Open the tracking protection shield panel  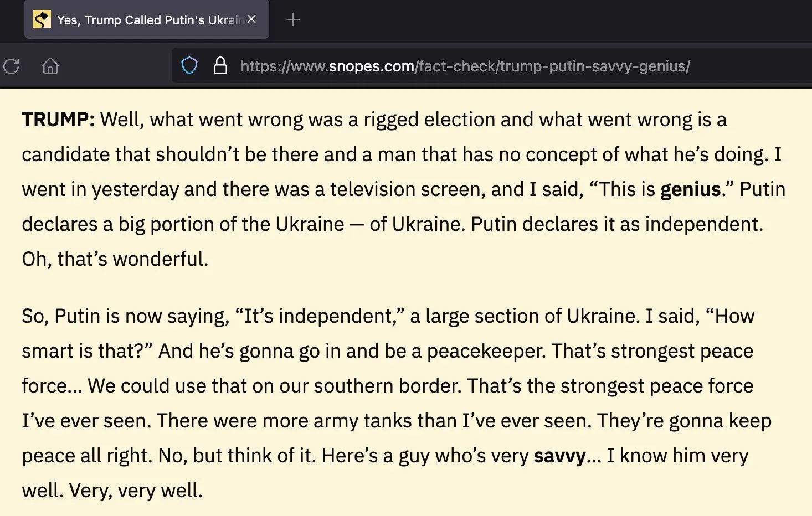(189, 66)
